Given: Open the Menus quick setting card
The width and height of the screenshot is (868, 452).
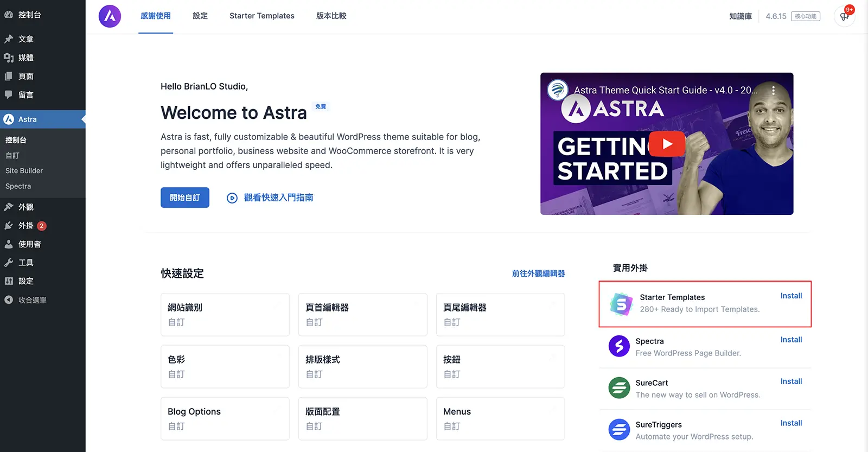Looking at the screenshot, I should [x=501, y=419].
